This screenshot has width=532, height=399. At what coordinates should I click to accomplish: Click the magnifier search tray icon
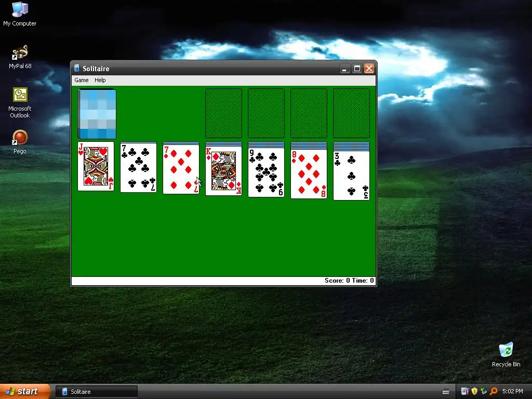click(x=494, y=391)
